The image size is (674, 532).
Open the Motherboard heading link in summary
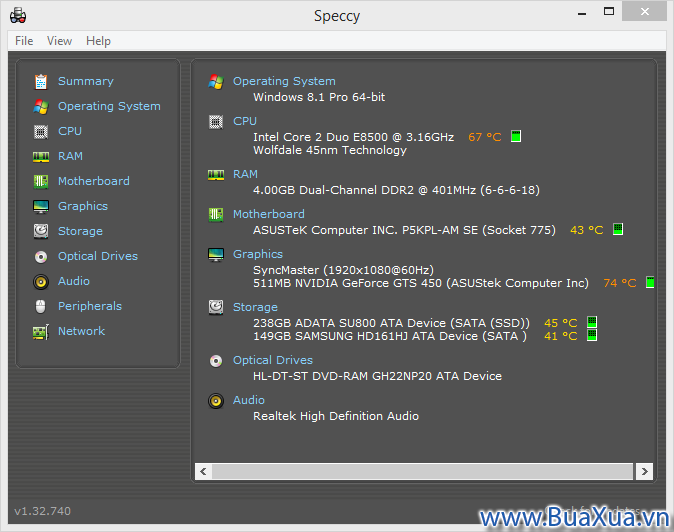tap(269, 214)
